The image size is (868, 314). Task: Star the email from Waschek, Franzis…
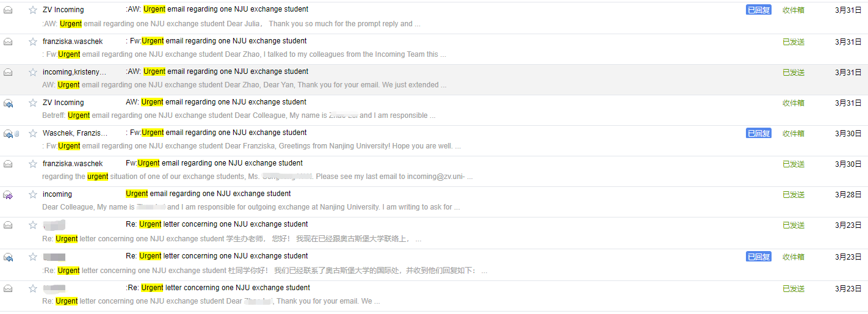[x=33, y=133]
